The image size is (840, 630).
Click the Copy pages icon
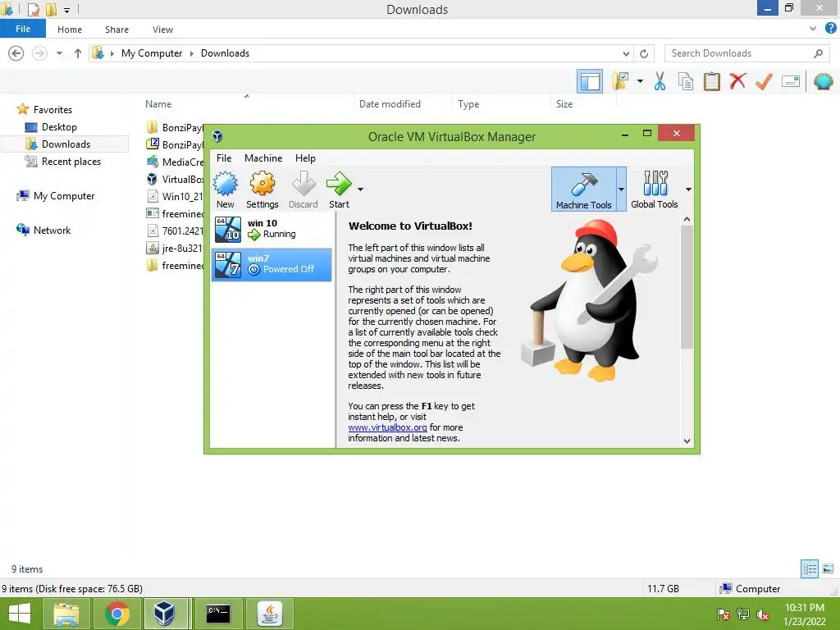pos(686,81)
